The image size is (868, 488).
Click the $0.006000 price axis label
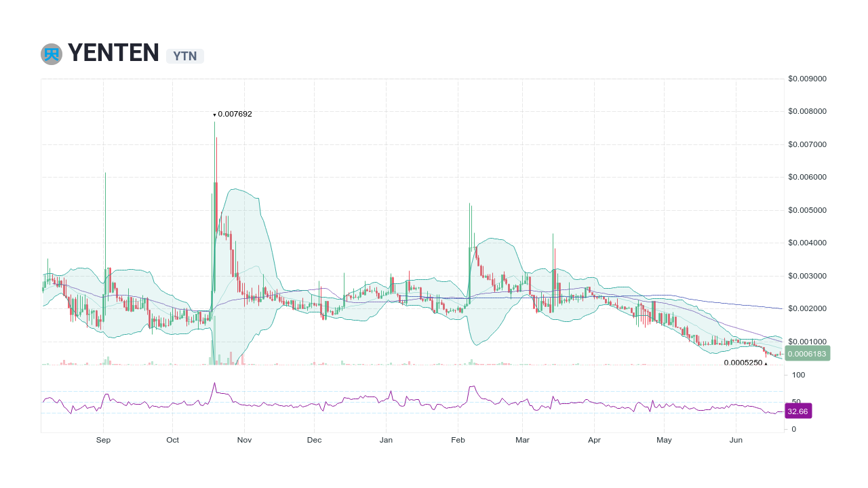pyautogui.click(x=807, y=177)
